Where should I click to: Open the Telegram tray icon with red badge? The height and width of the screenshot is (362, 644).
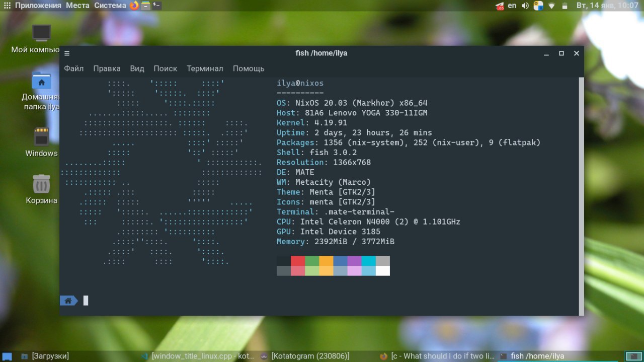click(x=500, y=6)
